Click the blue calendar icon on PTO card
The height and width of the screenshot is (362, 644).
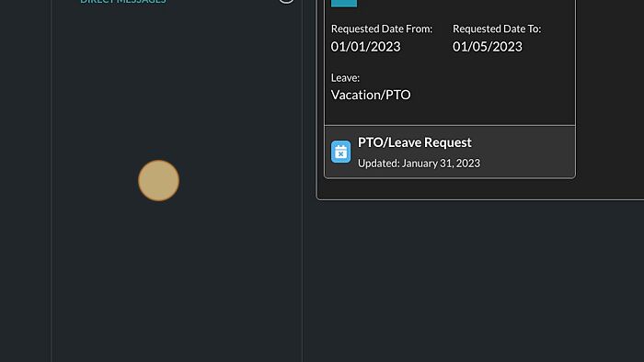(341, 152)
